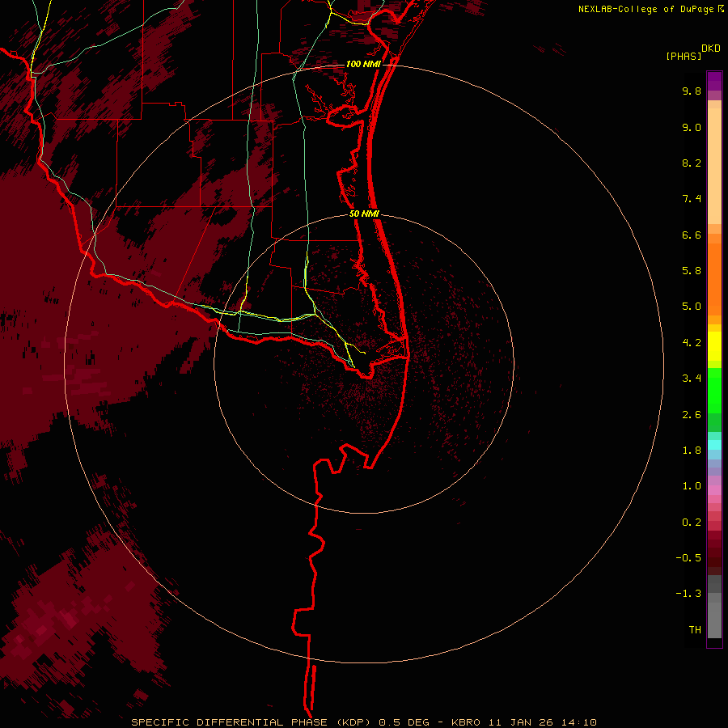Image resolution: width=728 pixels, height=728 pixels.
Task: Click the 5.8 value on color scale
Action: 692,271
